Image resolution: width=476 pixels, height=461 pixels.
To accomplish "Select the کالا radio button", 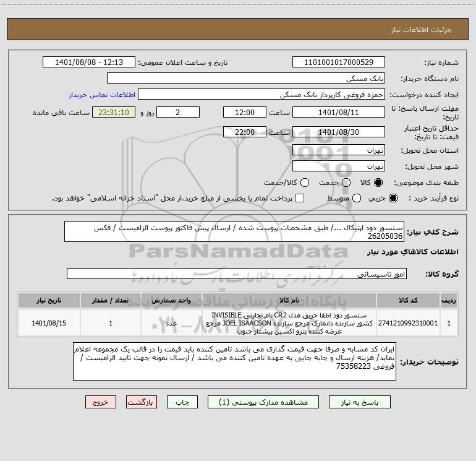I will click(x=378, y=183).
